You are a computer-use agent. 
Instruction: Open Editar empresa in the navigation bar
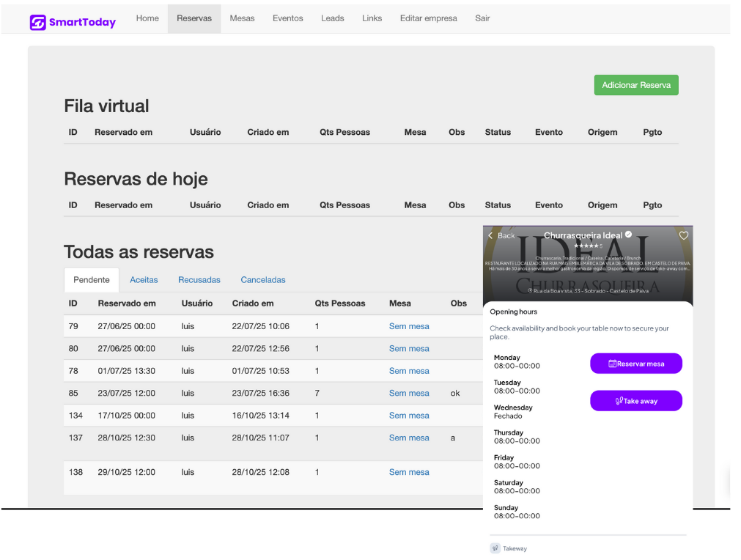point(428,18)
